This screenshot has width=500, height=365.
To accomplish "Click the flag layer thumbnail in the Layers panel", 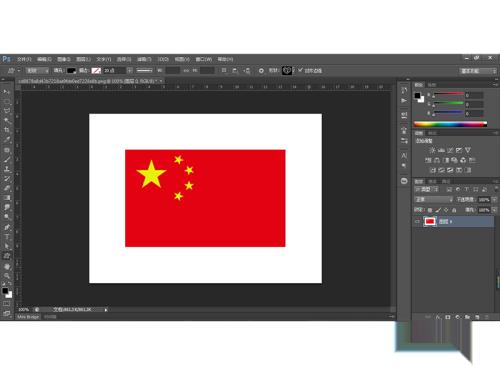I will 430,221.
